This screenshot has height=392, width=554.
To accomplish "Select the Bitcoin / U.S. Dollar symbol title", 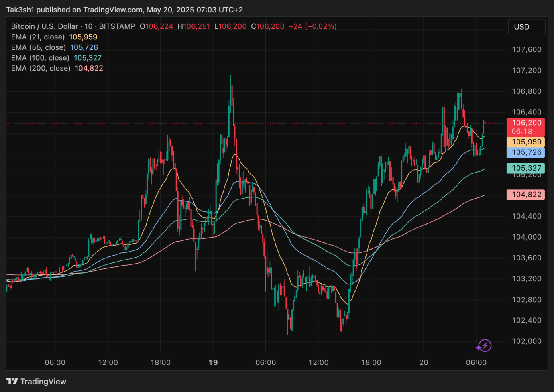I will tap(44, 26).
